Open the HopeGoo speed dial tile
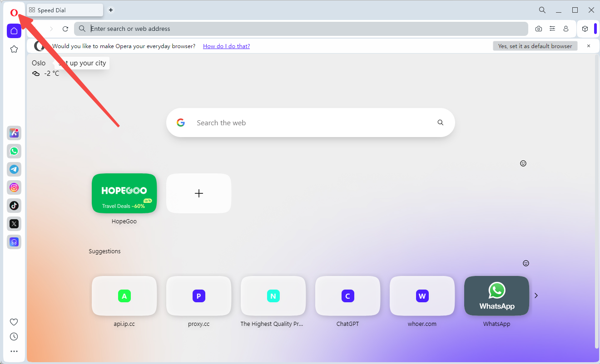Image resolution: width=600 pixels, height=364 pixels. click(124, 193)
